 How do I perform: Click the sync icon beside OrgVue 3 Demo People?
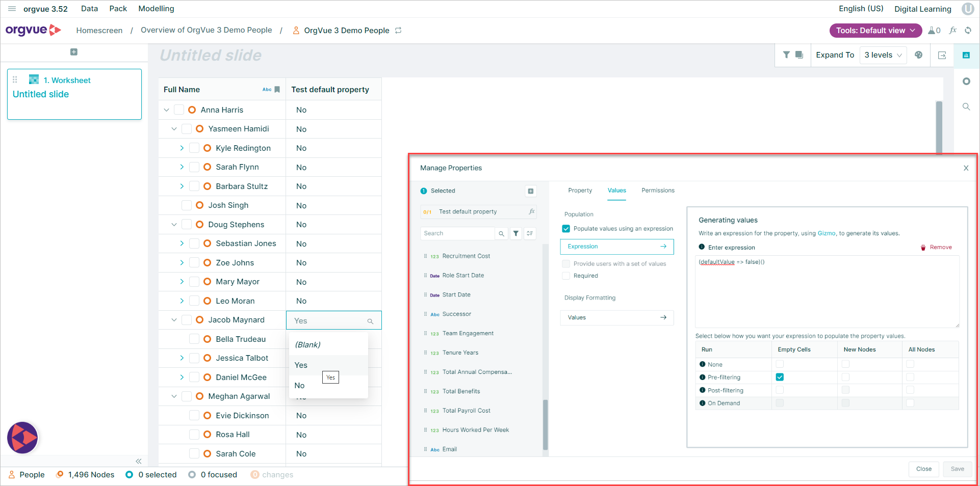click(x=398, y=31)
